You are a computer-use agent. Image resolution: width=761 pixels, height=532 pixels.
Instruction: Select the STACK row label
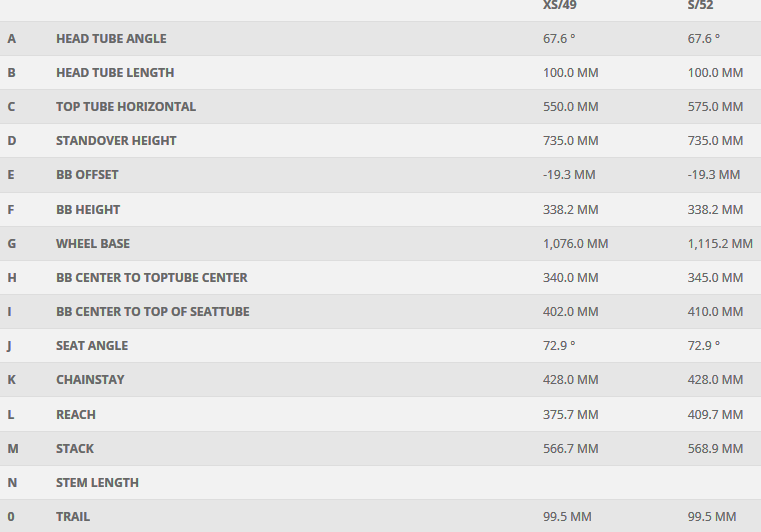(x=75, y=449)
